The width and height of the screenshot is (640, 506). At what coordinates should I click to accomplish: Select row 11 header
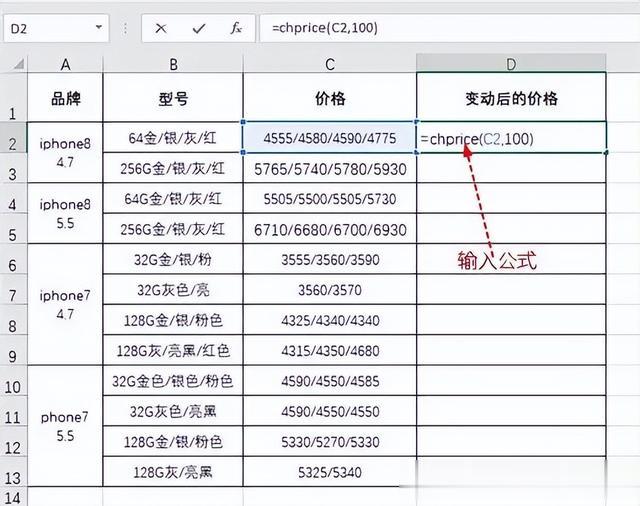[x=13, y=411]
